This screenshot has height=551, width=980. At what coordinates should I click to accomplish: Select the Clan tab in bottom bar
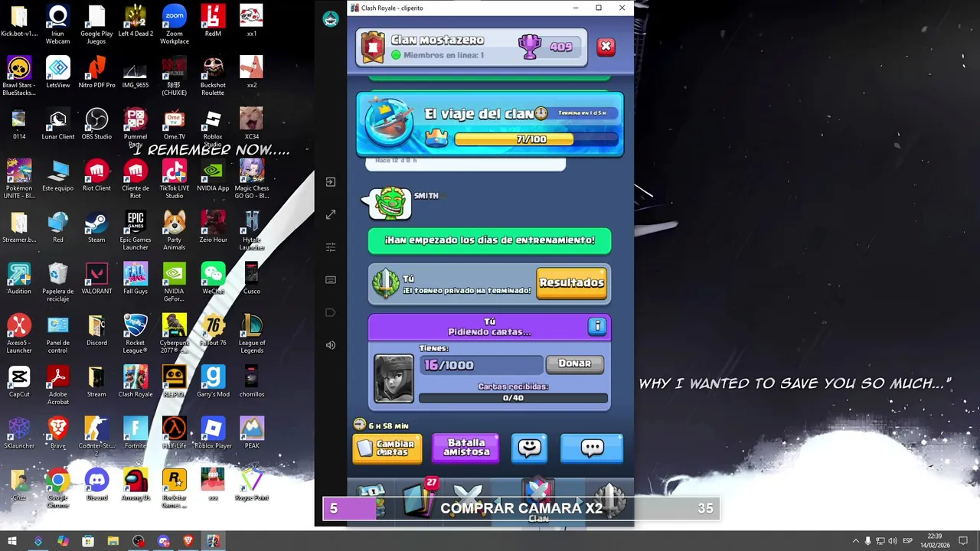coord(539,501)
